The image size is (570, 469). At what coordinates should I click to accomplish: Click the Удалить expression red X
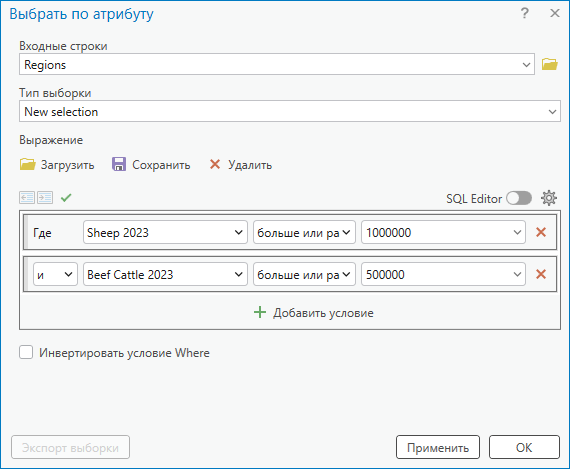215,164
